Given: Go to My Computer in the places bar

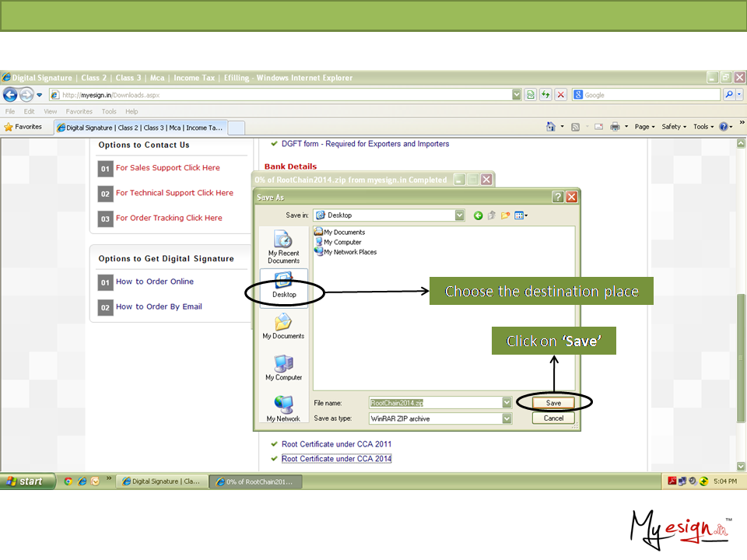Looking at the screenshot, I should coord(283,367).
